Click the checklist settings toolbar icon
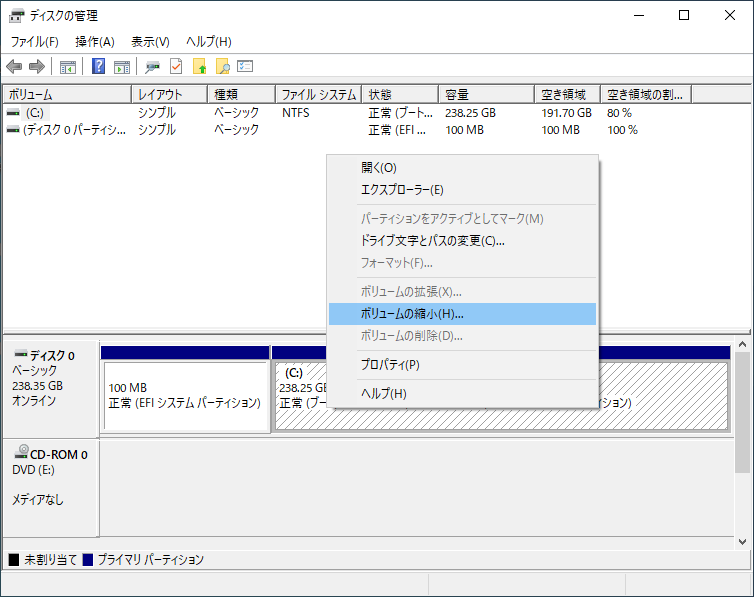 pos(245,67)
